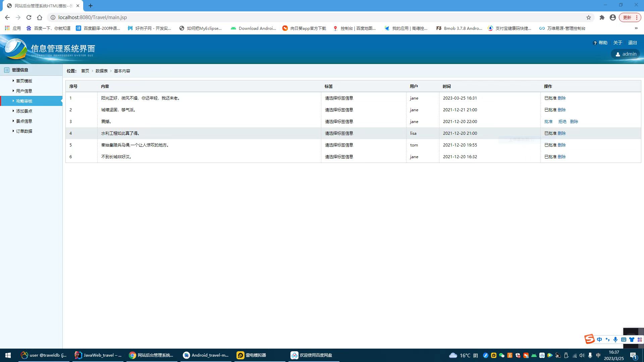Open the bookmarks overflow chevron
Screen dimensions: 644x362
click(x=636, y=28)
